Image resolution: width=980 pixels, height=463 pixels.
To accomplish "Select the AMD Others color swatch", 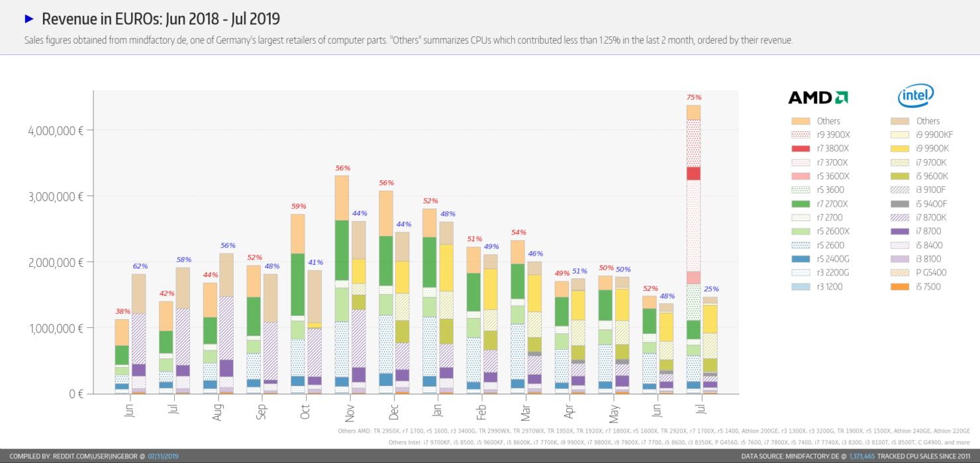I will click(x=801, y=121).
